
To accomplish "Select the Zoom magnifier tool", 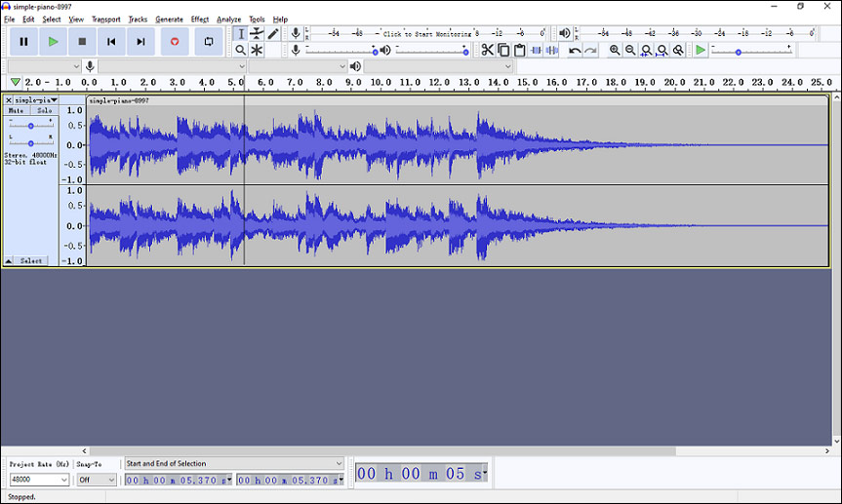I will click(x=241, y=50).
